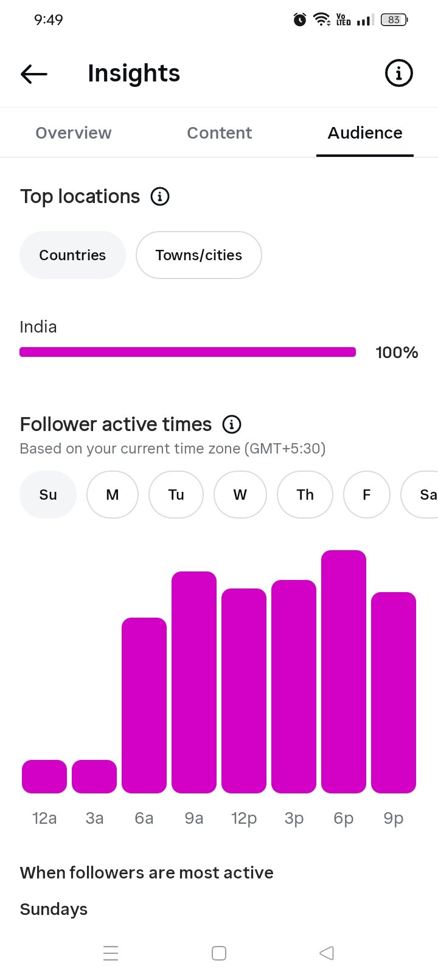The width and height of the screenshot is (438, 980).
Task: Tap Android back triangle icon
Action: [x=327, y=953]
